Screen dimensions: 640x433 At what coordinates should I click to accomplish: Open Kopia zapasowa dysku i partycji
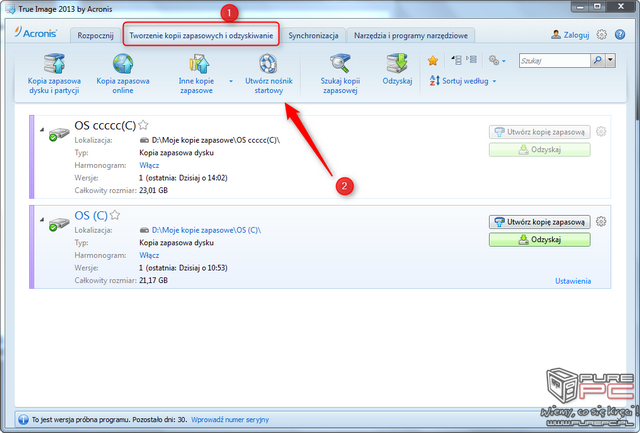click(x=54, y=74)
